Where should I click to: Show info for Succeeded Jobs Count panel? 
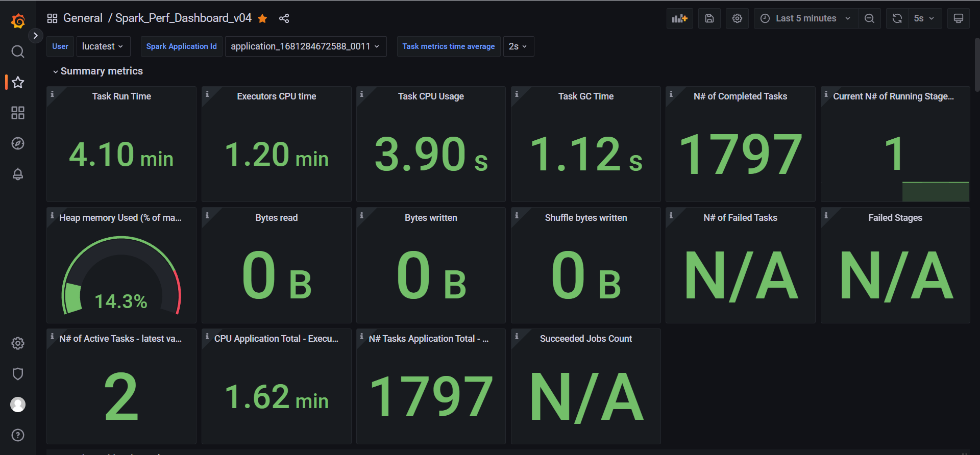click(517, 336)
